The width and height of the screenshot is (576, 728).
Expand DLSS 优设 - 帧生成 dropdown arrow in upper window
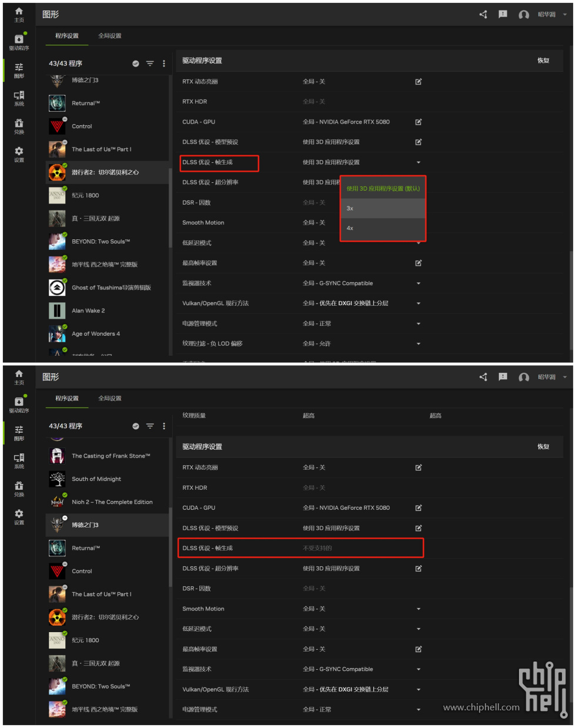point(418,162)
